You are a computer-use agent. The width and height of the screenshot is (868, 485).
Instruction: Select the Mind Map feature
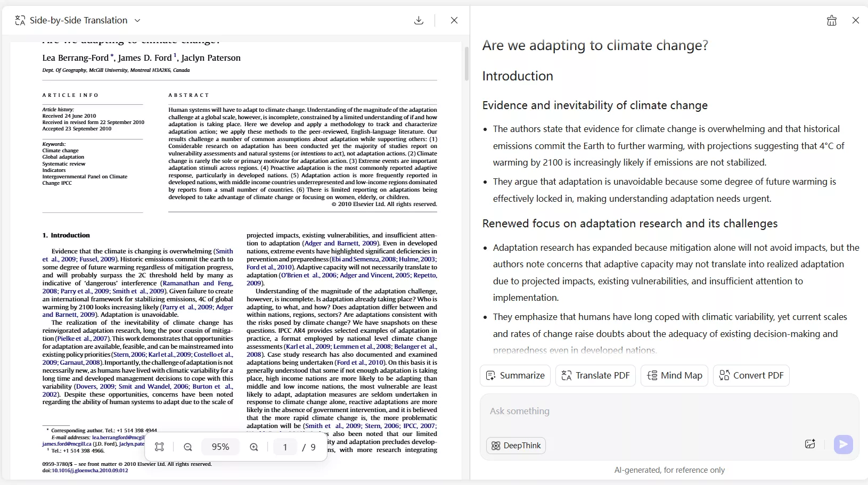point(674,375)
